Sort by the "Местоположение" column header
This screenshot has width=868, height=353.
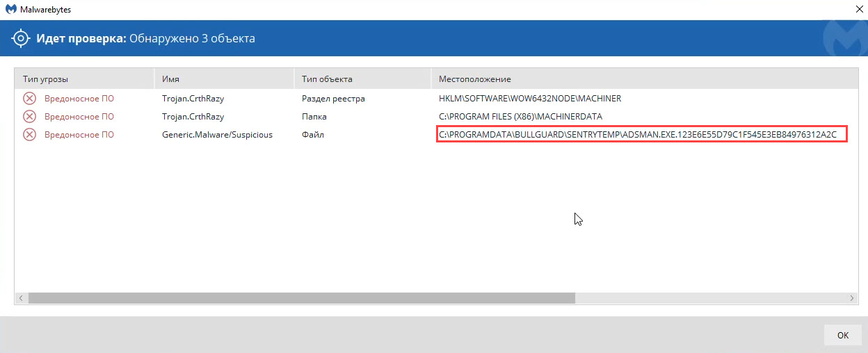pos(644,79)
